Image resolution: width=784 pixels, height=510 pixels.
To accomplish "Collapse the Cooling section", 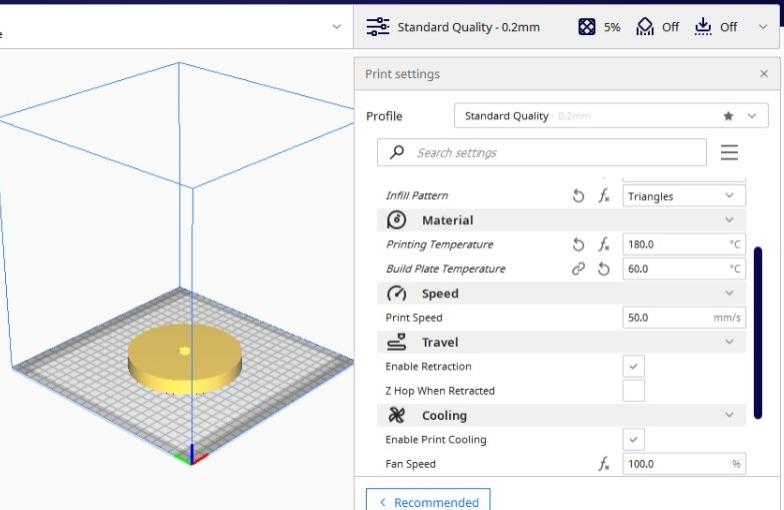I will [x=729, y=415].
